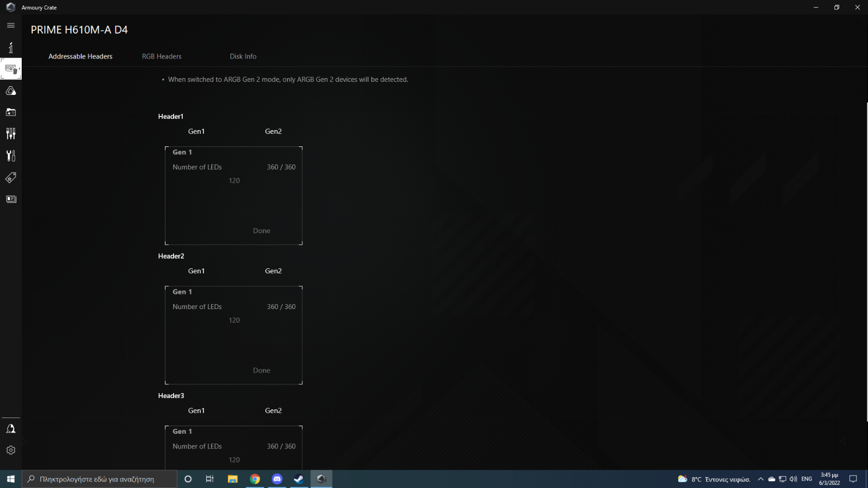Click the vertical scrollbar on the right
Viewport: 868px width, 488px height.
pyautogui.click(x=866, y=262)
